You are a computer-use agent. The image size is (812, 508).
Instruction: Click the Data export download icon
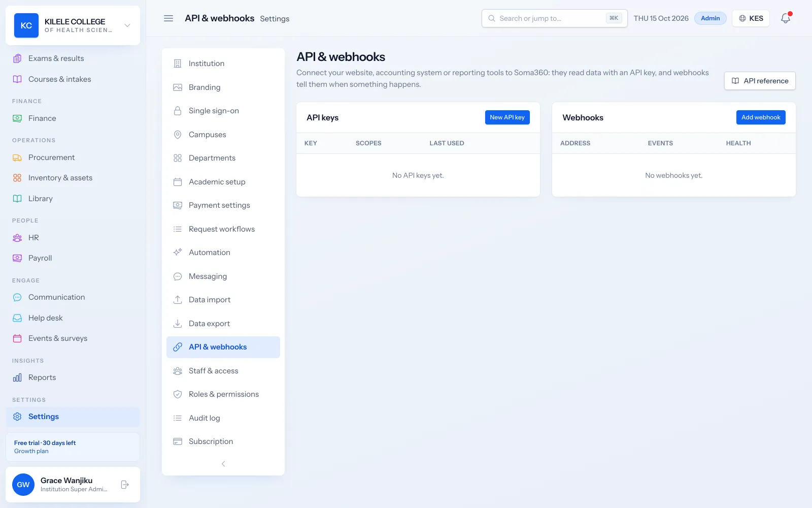click(178, 324)
